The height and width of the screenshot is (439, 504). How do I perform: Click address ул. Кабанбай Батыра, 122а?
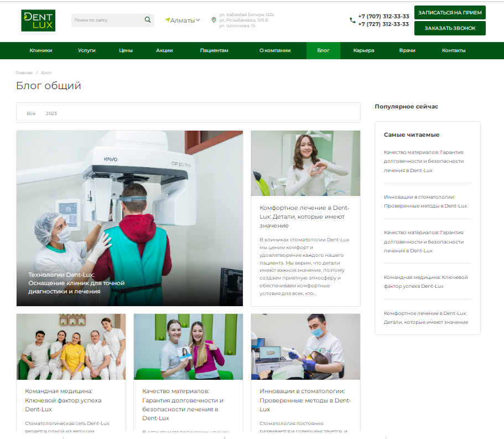point(247,15)
